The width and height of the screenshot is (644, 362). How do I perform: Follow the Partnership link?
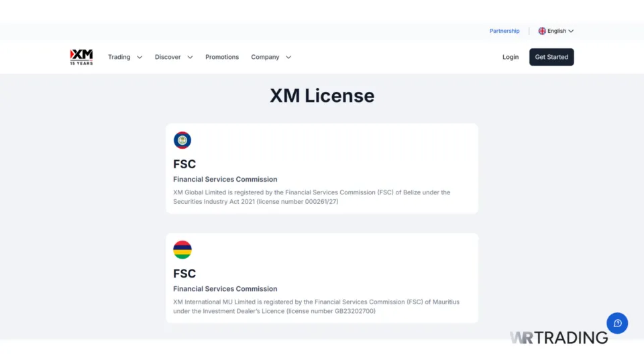tap(504, 31)
